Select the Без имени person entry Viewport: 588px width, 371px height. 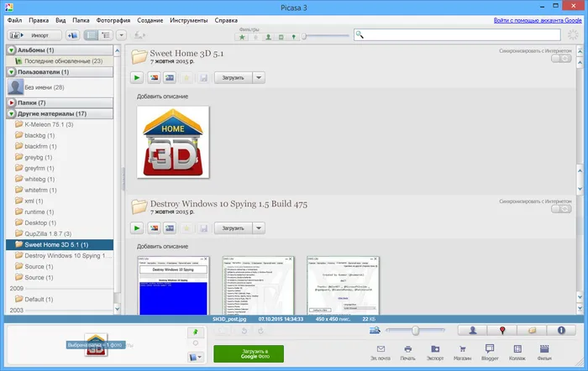(60, 87)
